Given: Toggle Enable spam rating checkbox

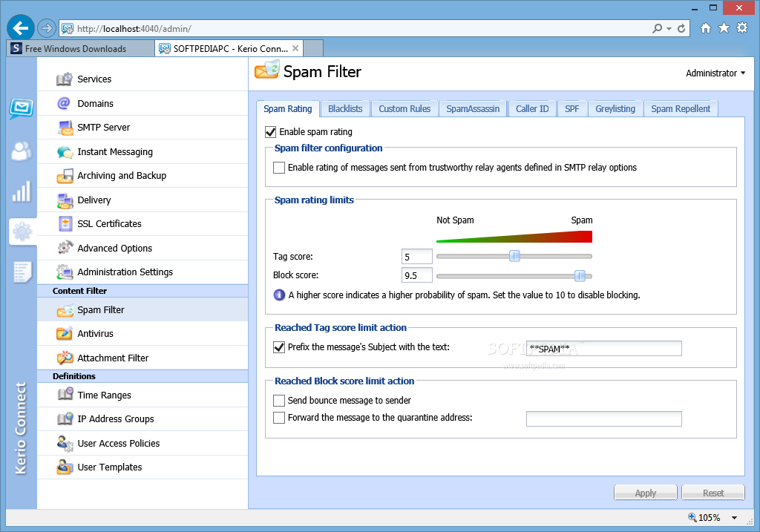Looking at the screenshot, I should tap(270, 132).
